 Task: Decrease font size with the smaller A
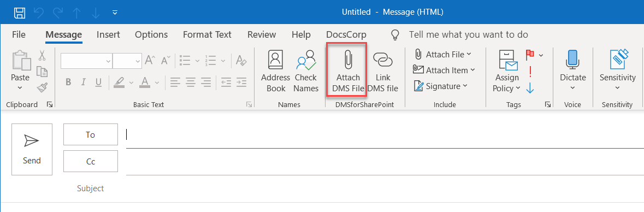165,61
